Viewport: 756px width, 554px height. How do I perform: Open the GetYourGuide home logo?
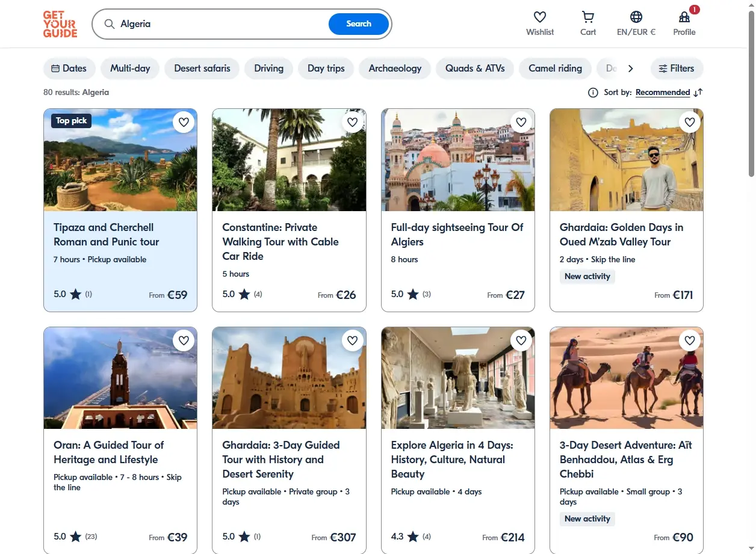(60, 24)
